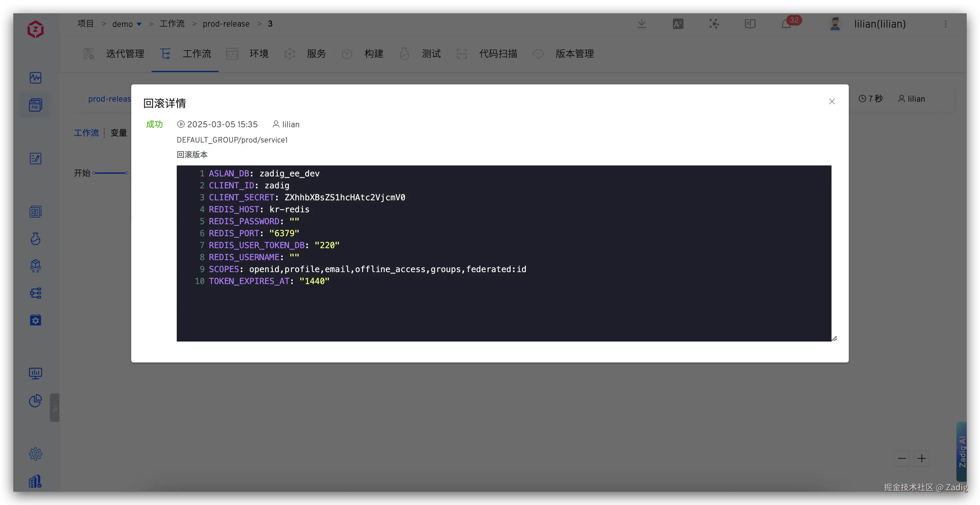Click the download icon in header
Viewport: 980px width, 505px height.
(641, 24)
